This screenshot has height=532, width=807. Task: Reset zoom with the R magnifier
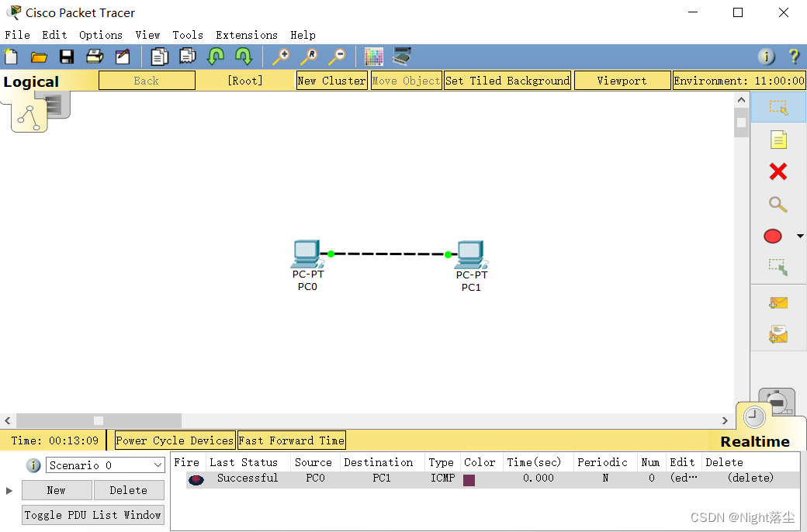coord(309,56)
